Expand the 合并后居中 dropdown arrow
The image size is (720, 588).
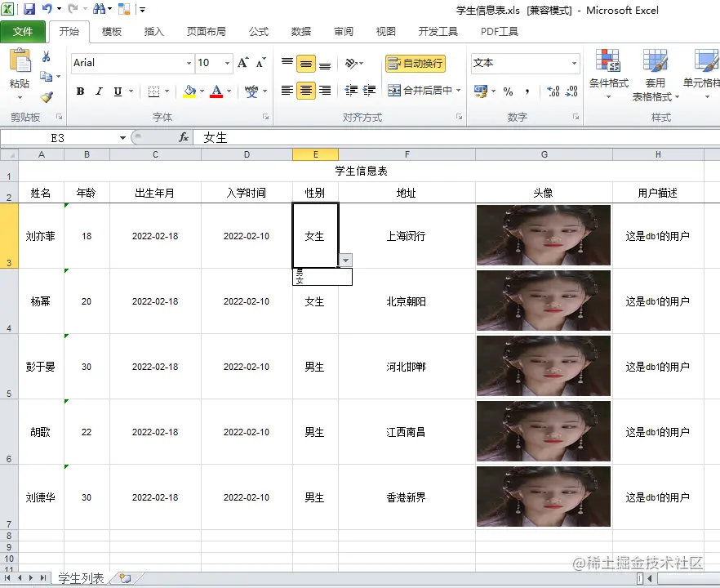(x=458, y=90)
